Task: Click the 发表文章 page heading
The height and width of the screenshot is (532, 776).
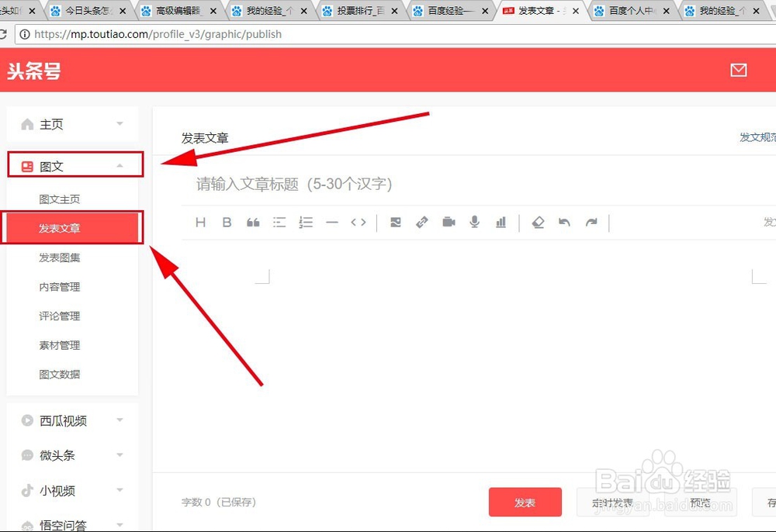Action: [205, 138]
